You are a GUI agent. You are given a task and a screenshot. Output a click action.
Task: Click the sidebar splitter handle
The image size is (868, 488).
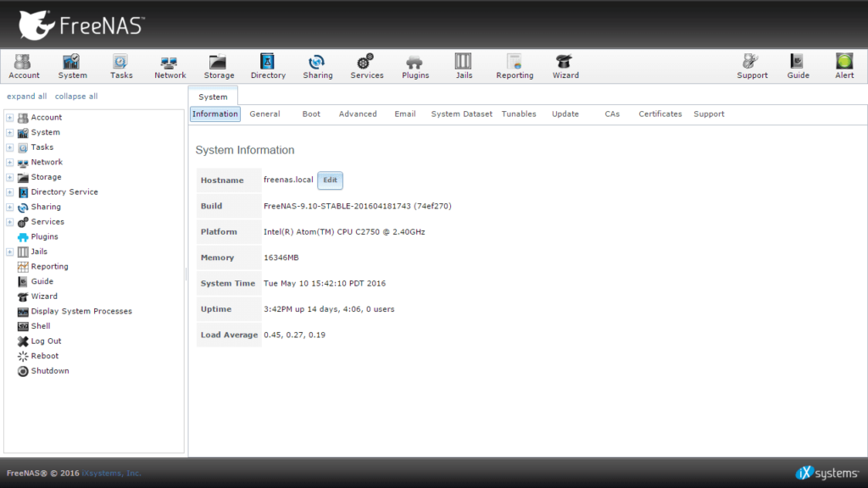(x=186, y=274)
